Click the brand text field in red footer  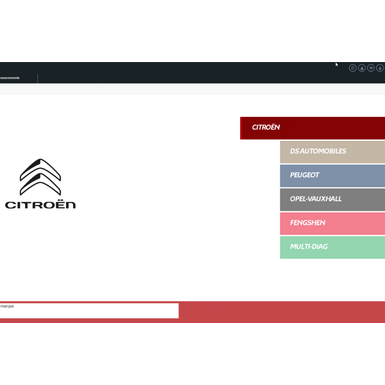point(89,311)
